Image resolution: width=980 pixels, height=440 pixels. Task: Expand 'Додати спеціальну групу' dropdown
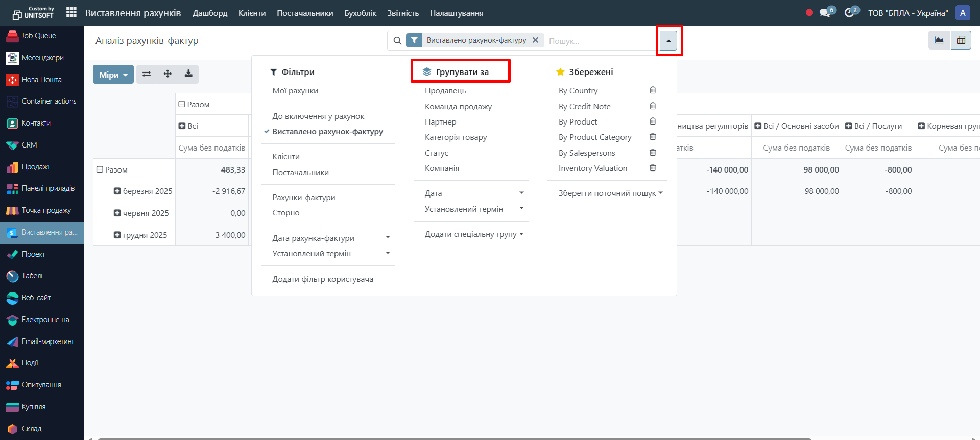[473, 234]
